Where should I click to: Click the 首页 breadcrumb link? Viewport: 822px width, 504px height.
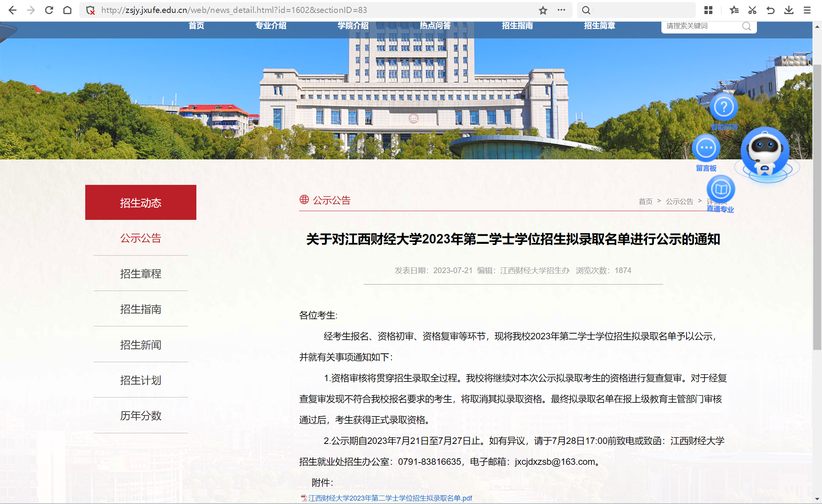coord(645,201)
